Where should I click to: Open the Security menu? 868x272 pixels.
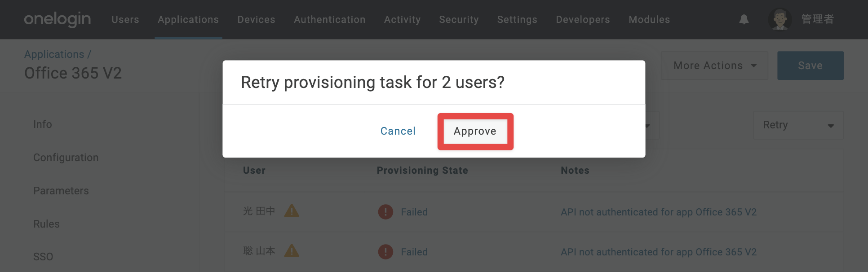pyautogui.click(x=459, y=19)
